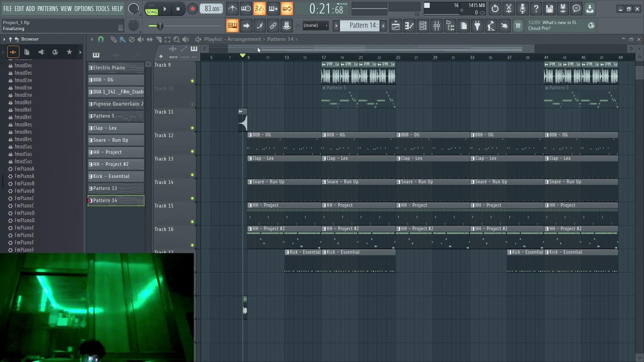
Task: Select the Mute tool in playlist toolbar
Action: click(140, 39)
